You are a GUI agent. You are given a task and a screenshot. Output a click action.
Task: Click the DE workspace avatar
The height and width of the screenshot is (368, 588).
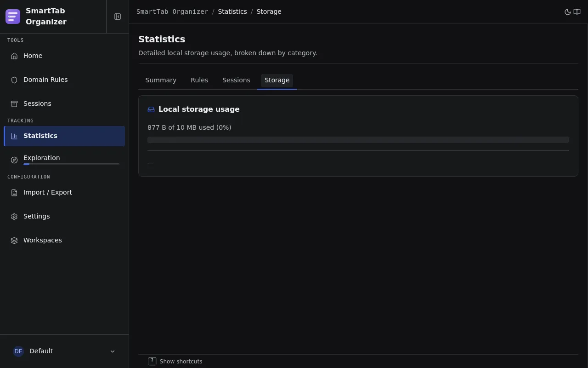(x=18, y=351)
